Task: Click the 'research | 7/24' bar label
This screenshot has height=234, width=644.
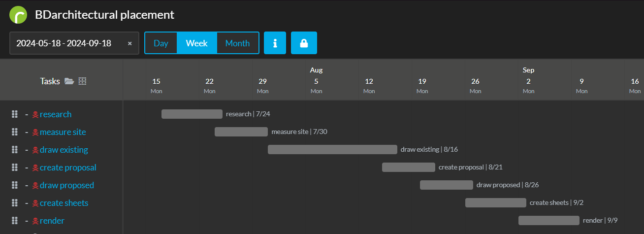Action: tap(248, 114)
